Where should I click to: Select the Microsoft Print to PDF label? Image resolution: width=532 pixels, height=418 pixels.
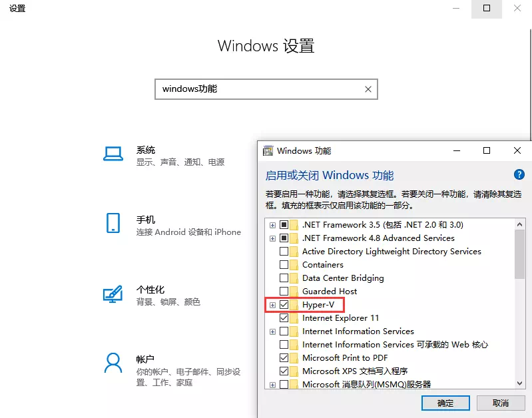[x=345, y=358]
